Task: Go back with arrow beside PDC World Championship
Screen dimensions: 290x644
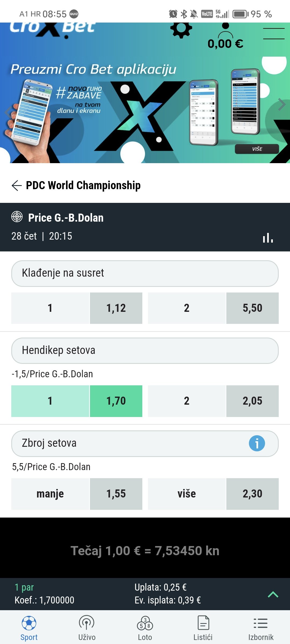Action: 17,185
